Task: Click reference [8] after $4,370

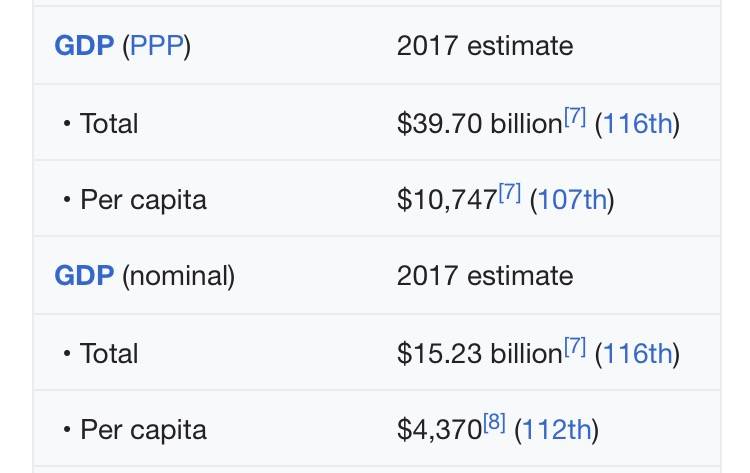Action: (494, 424)
